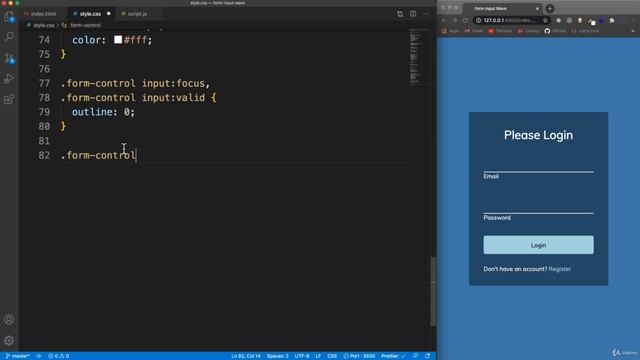640x360 pixels.
Task: Click the code minimap preview
Action: (418, 57)
